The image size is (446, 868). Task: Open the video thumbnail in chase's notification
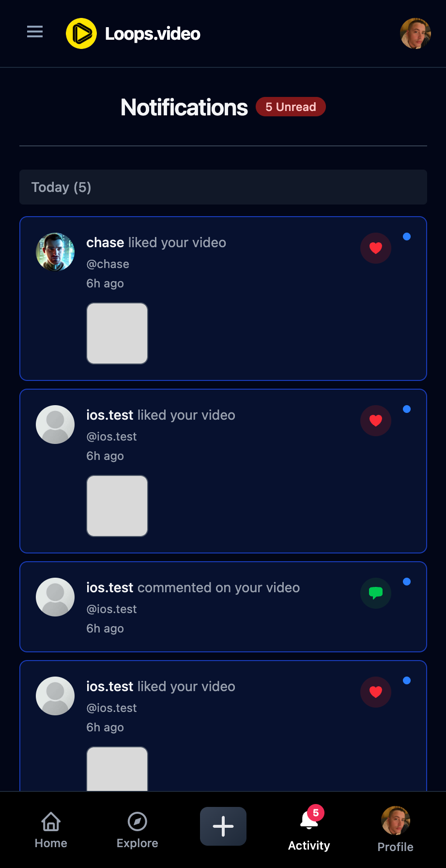pos(117,333)
